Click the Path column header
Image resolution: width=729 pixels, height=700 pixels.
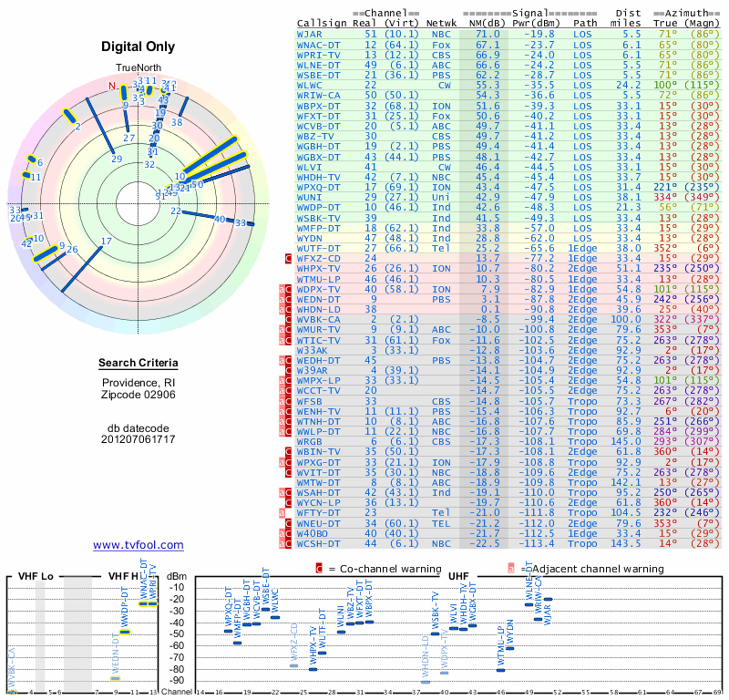pyautogui.click(x=585, y=24)
